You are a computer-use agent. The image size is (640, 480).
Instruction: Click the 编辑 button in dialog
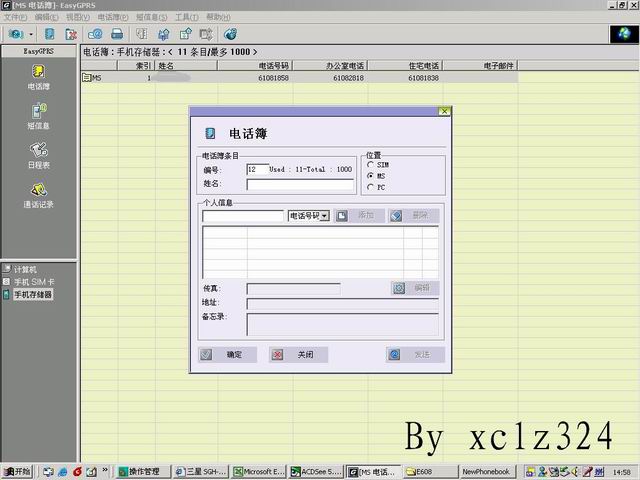[415, 288]
